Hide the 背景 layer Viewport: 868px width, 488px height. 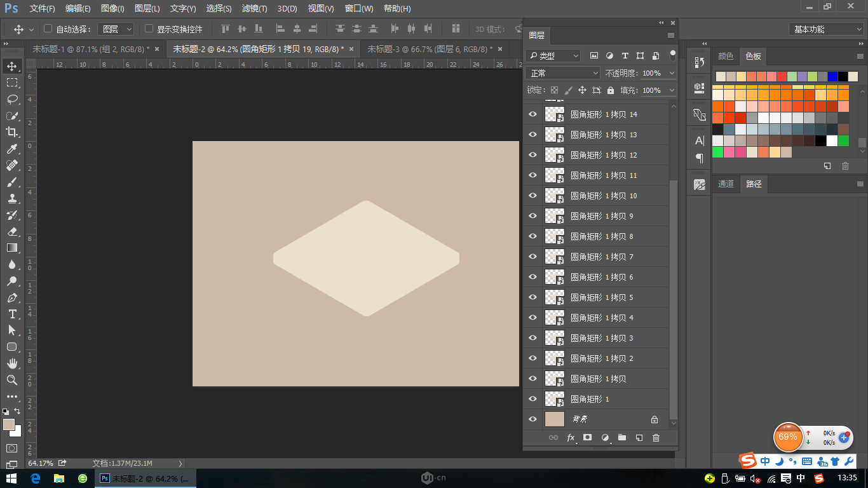click(532, 419)
